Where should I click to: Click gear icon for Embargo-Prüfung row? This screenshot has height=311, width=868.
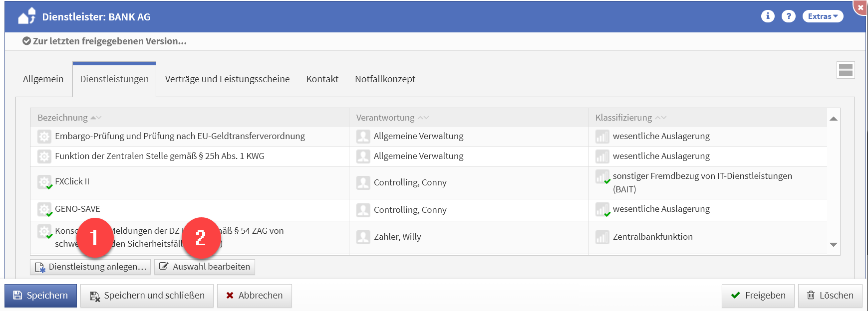click(44, 136)
